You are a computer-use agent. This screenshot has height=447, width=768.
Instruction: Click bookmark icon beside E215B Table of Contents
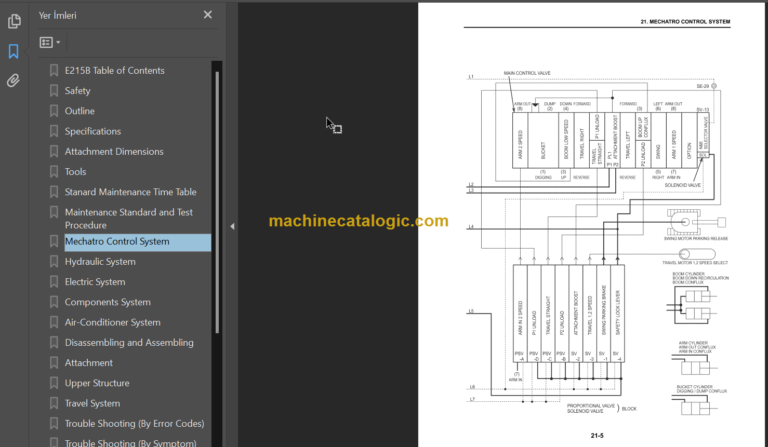pos(54,71)
